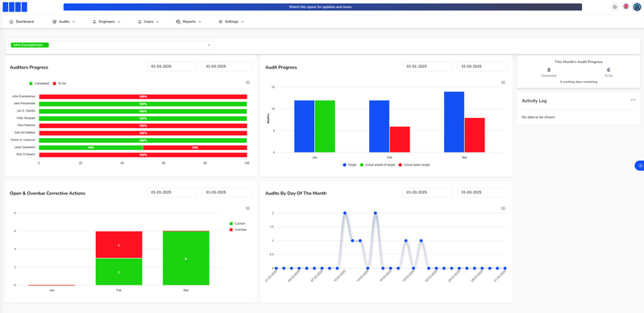
Task: Set Audit Progress start date 01-01-2025
Action: 427,67
